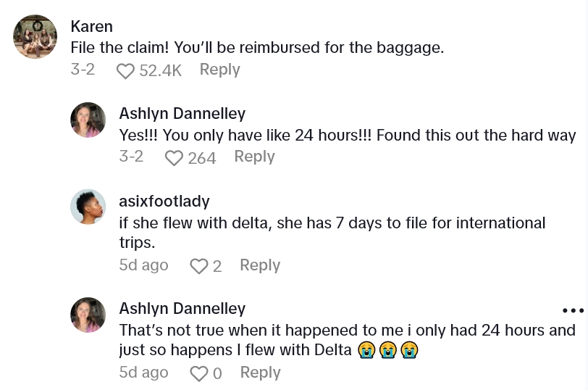Open the three-dot more options menu

573,310
